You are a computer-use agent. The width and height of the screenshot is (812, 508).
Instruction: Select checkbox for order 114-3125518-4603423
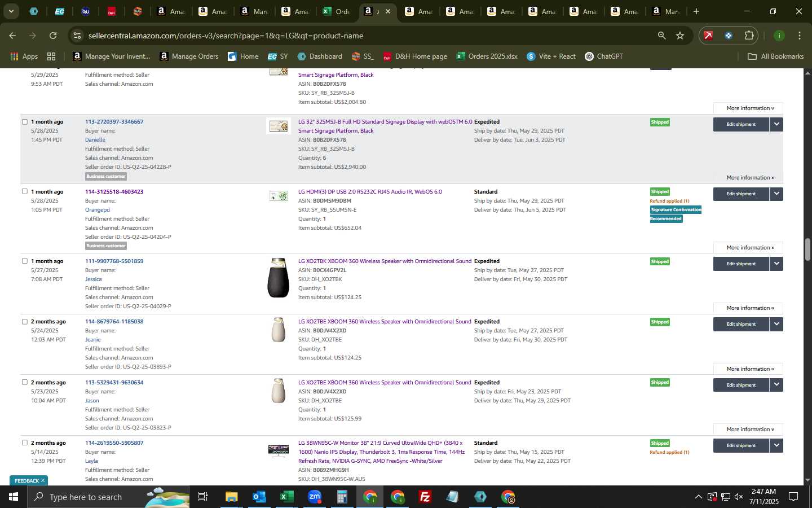click(x=24, y=191)
